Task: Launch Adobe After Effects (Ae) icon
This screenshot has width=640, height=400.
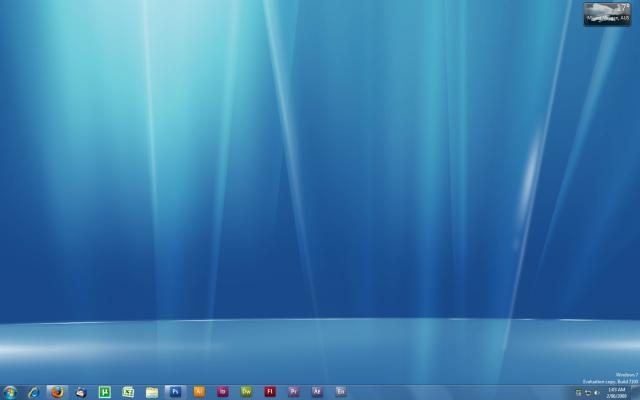Action: point(317,392)
